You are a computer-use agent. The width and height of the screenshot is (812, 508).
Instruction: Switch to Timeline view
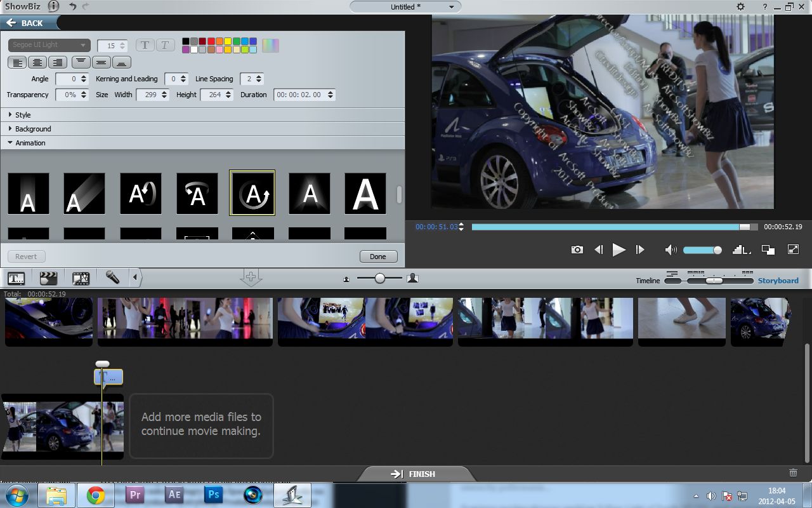648,281
